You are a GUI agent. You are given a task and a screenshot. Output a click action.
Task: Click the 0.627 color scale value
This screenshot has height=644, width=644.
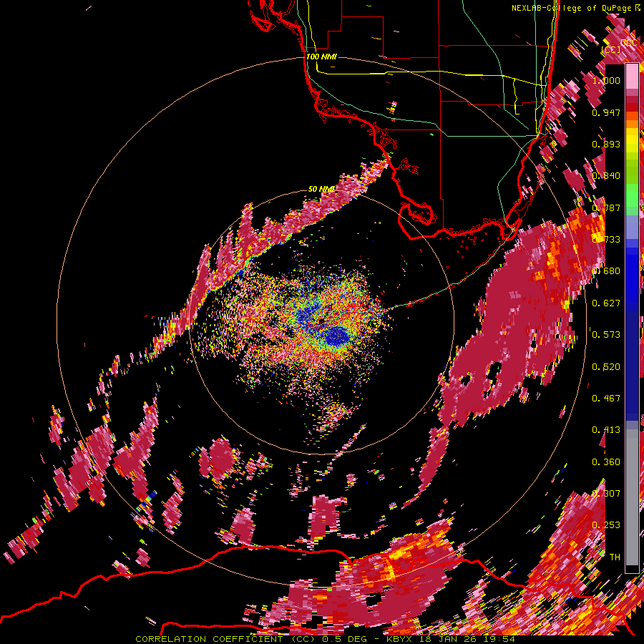pos(606,303)
